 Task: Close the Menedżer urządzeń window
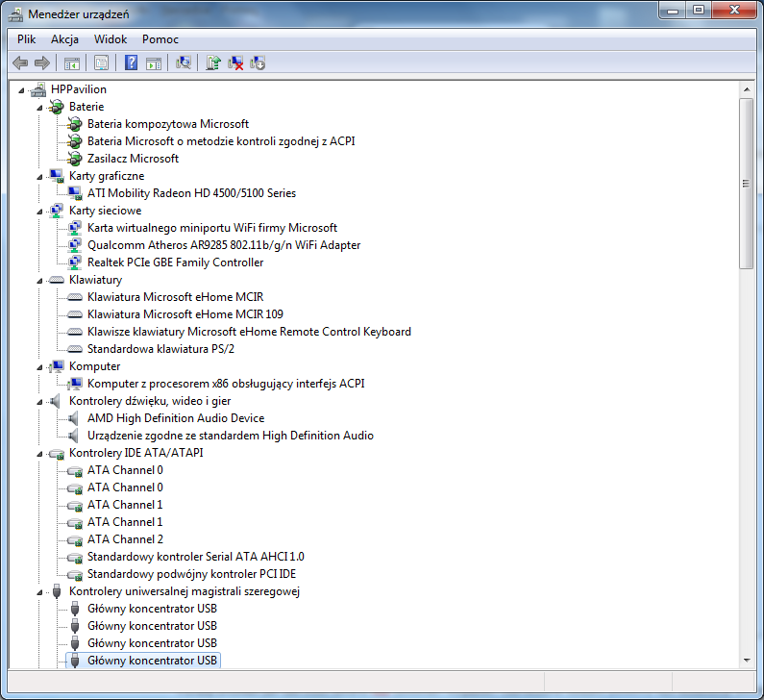click(x=734, y=10)
